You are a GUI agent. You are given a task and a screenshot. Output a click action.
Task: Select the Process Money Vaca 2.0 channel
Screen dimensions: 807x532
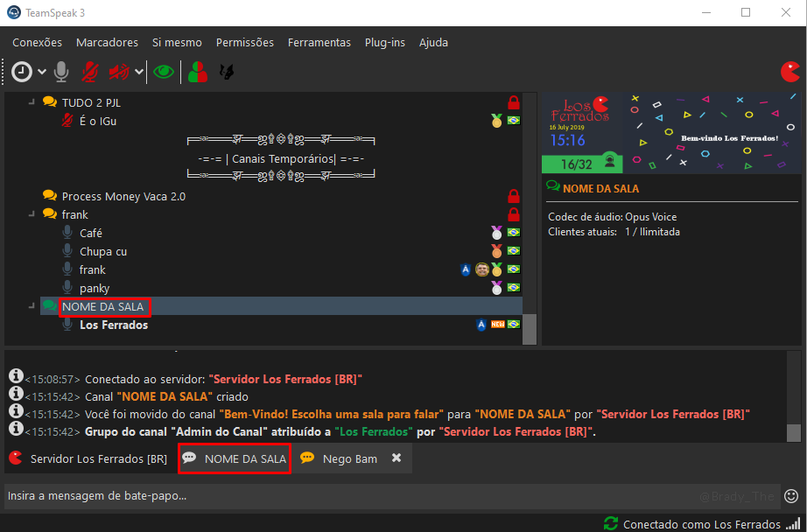click(x=123, y=196)
